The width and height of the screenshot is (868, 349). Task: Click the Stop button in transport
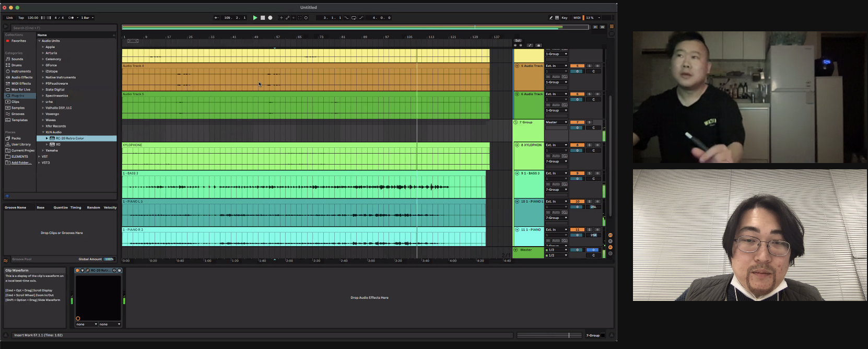(263, 18)
